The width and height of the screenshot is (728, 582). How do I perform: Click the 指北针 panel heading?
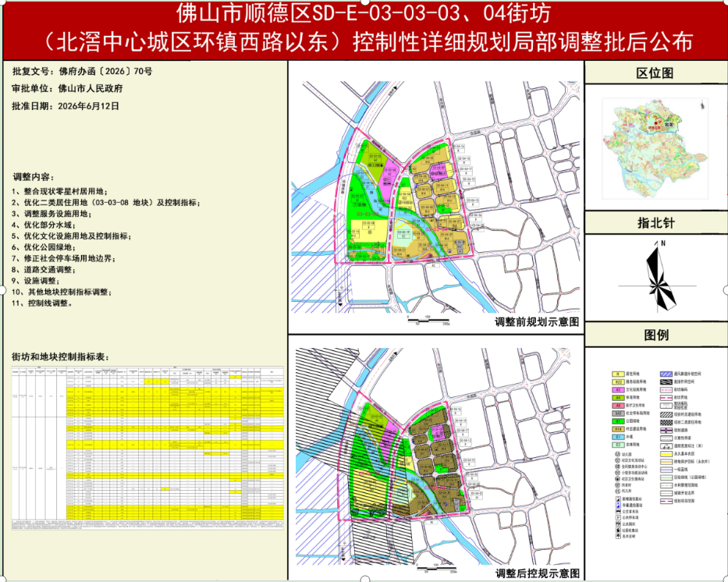click(x=655, y=223)
